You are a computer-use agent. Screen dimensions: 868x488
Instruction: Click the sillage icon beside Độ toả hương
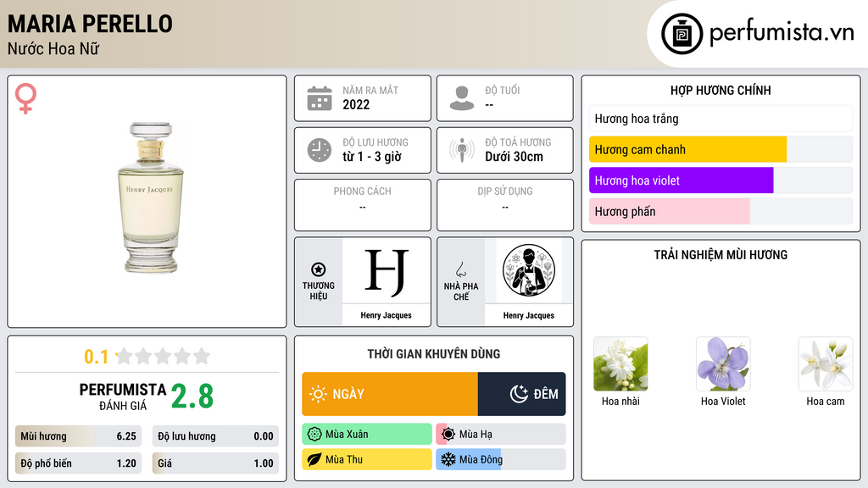(x=462, y=150)
